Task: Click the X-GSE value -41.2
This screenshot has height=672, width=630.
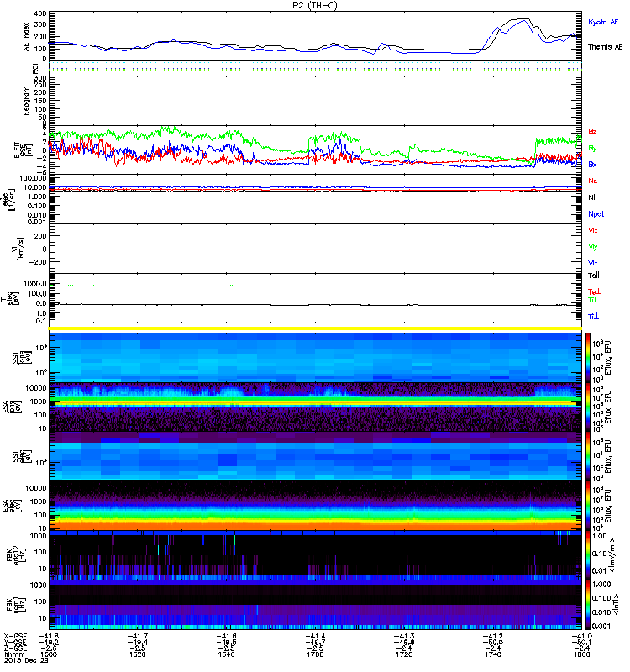Action: (x=493, y=636)
